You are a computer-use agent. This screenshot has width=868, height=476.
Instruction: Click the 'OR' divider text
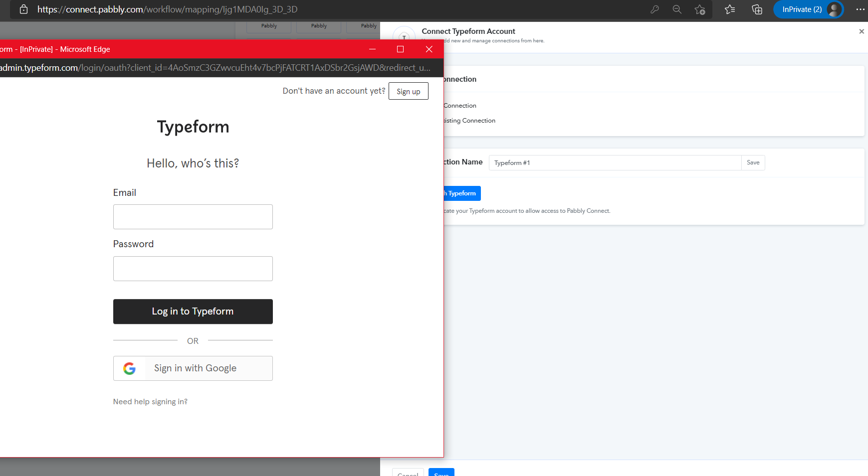click(x=193, y=341)
